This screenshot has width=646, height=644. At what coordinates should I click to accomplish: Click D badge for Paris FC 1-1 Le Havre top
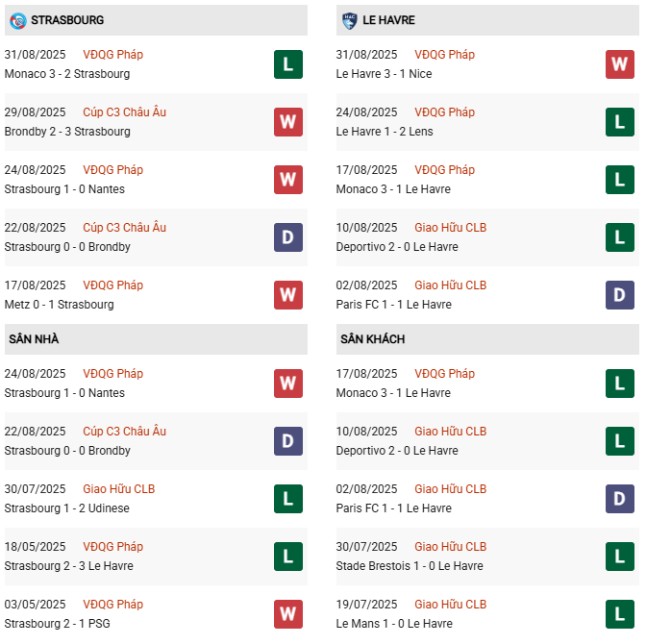pyautogui.click(x=620, y=295)
